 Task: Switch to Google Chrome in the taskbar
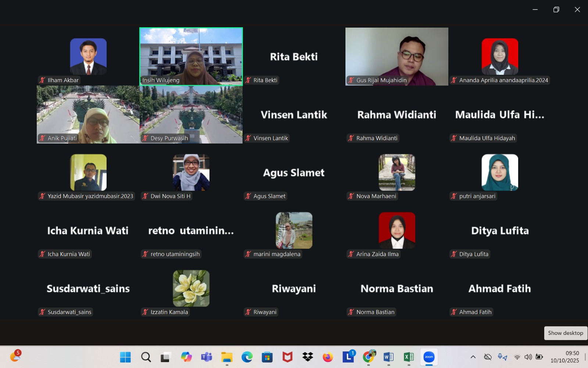pos(368,357)
